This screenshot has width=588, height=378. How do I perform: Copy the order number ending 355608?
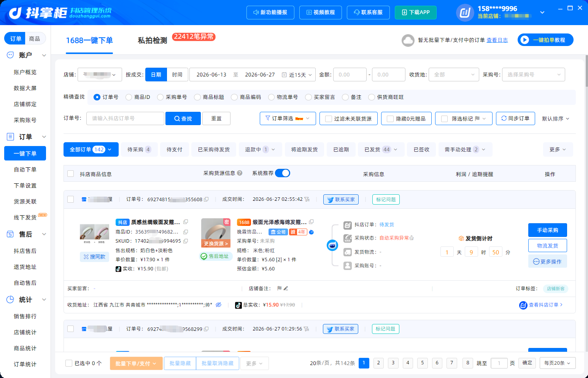[x=206, y=199]
